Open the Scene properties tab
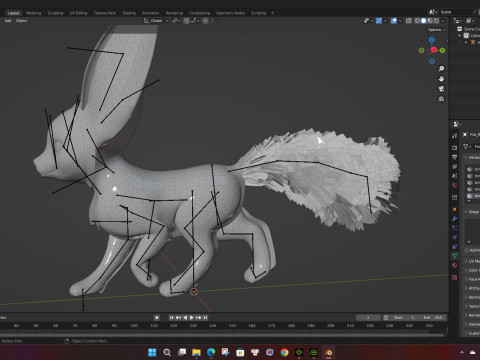Screen dimensions: 480x360 coord(454,176)
